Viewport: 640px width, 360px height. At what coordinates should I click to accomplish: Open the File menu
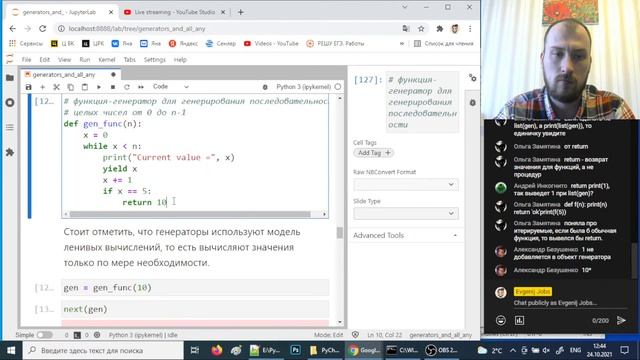(x=27, y=60)
